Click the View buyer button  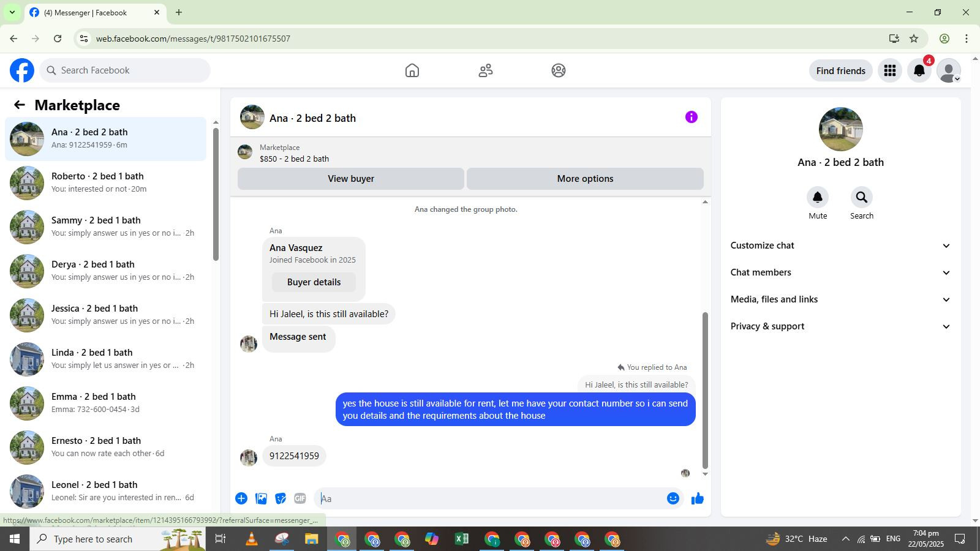[x=351, y=179]
